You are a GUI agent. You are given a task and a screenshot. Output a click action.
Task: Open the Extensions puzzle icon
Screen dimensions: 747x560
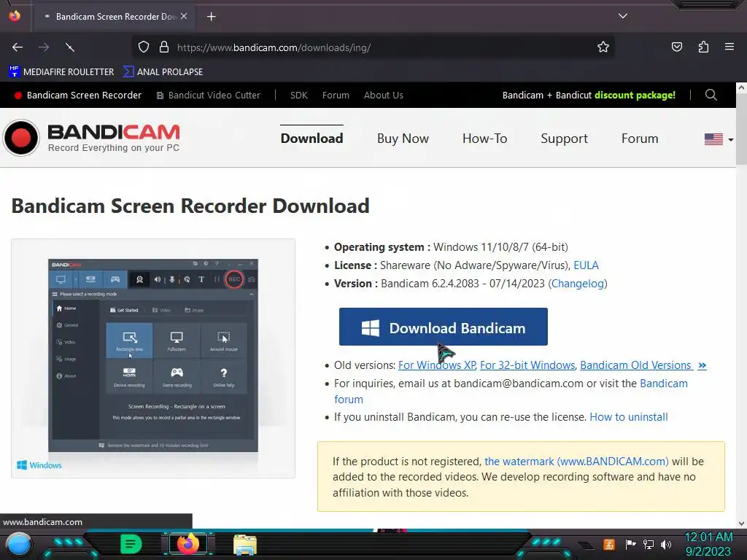point(703,47)
